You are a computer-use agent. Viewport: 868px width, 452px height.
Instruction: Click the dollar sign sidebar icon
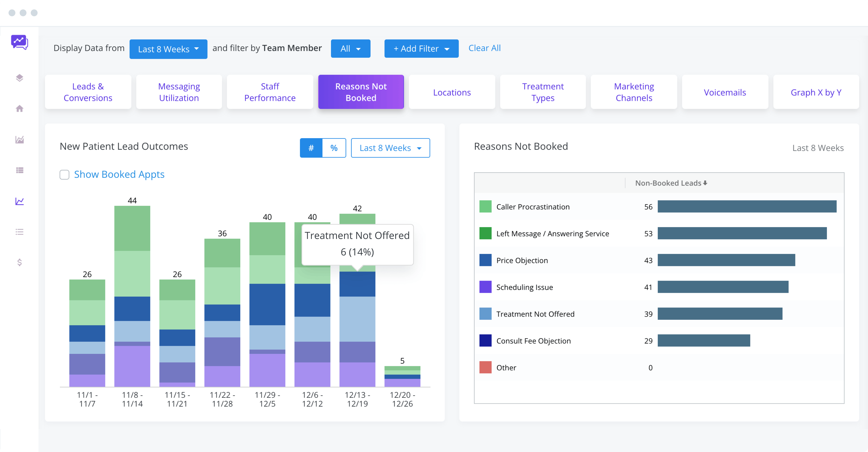coord(20,262)
